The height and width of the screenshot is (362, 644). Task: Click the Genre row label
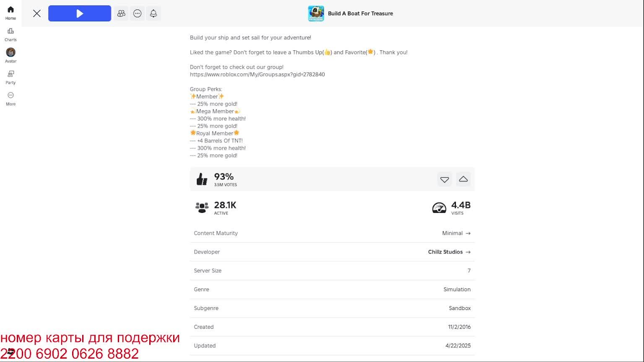tap(201, 290)
